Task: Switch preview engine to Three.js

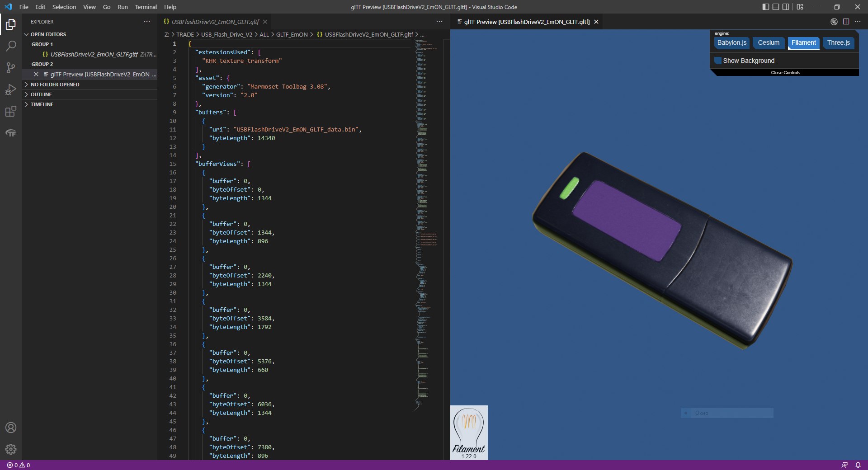Action: pyautogui.click(x=839, y=43)
